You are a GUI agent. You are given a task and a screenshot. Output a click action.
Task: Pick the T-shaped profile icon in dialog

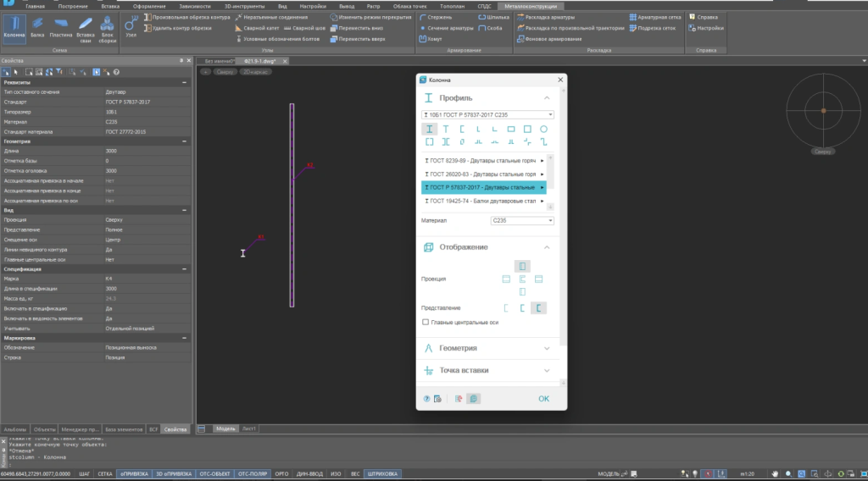pos(446,130)
